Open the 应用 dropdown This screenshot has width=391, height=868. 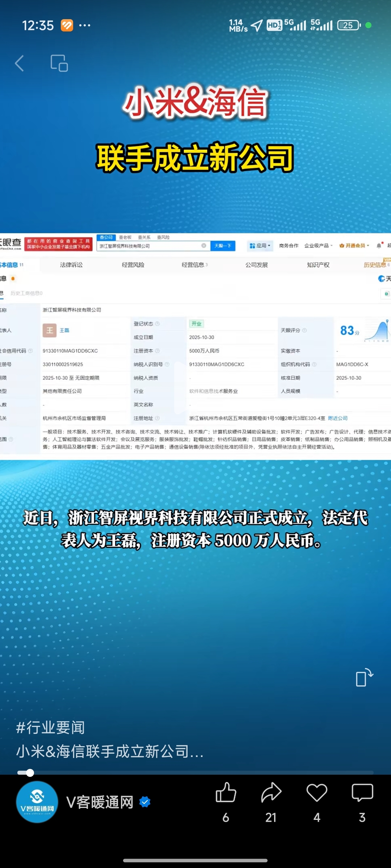pos(260,246)
